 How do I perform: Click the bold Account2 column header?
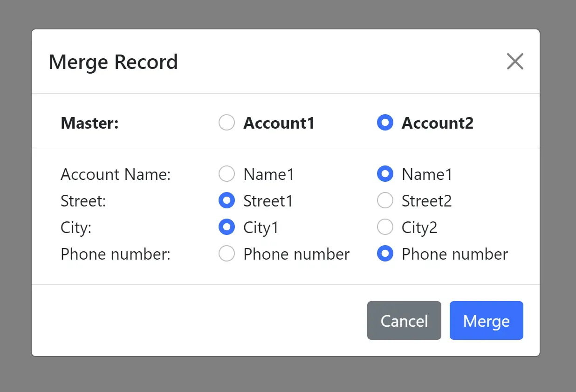point(437,123)
